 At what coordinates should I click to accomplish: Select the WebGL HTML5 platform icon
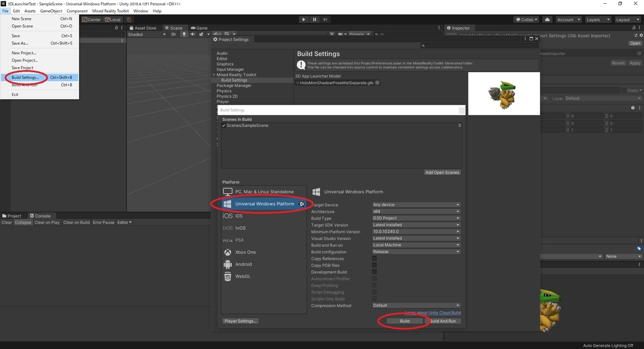click(x=228, y=276)
